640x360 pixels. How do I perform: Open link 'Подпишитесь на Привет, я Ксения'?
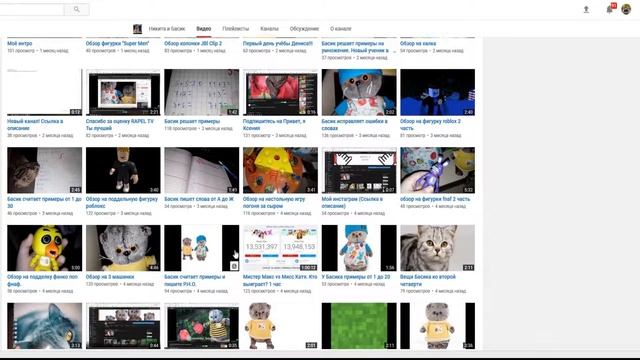click(274, 124)
